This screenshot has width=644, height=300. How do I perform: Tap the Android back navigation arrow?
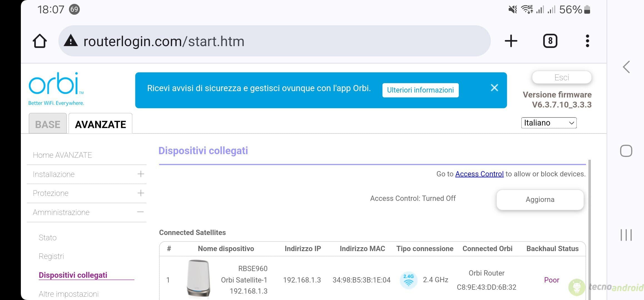click(626, 67)
